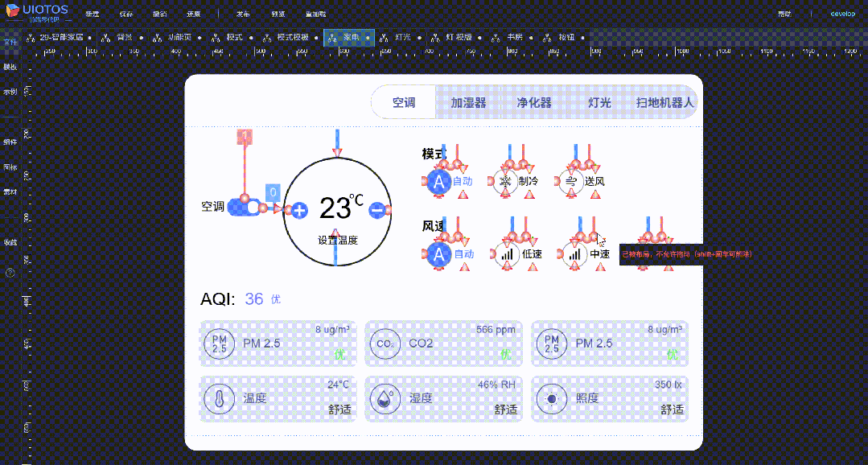The image size is (868, 465).
Task: Select the PM 2.5 card icon
Action: coord(219,343)
